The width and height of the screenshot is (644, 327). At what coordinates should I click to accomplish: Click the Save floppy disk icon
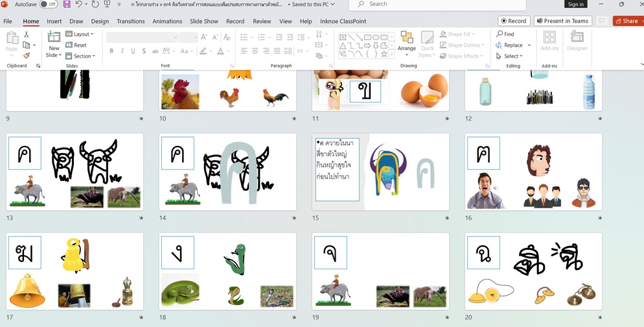click(x=67, y=4)
